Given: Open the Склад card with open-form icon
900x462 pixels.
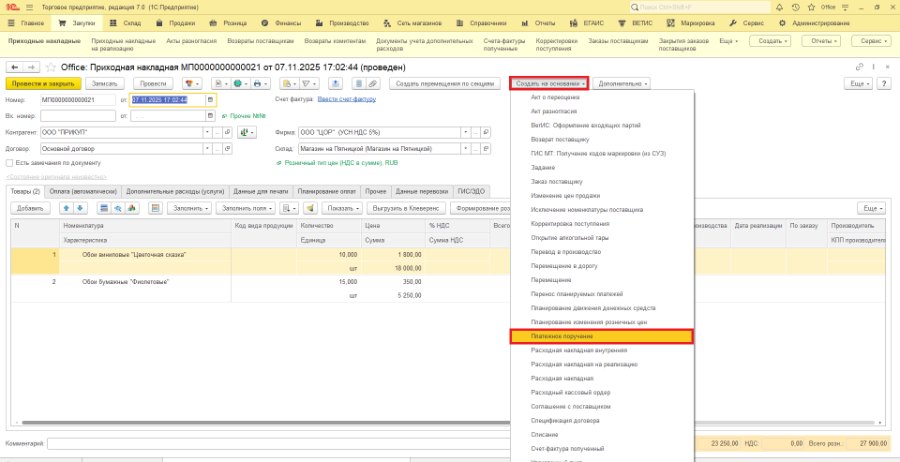Looking at the screenshot, I should tap(486, 149).
